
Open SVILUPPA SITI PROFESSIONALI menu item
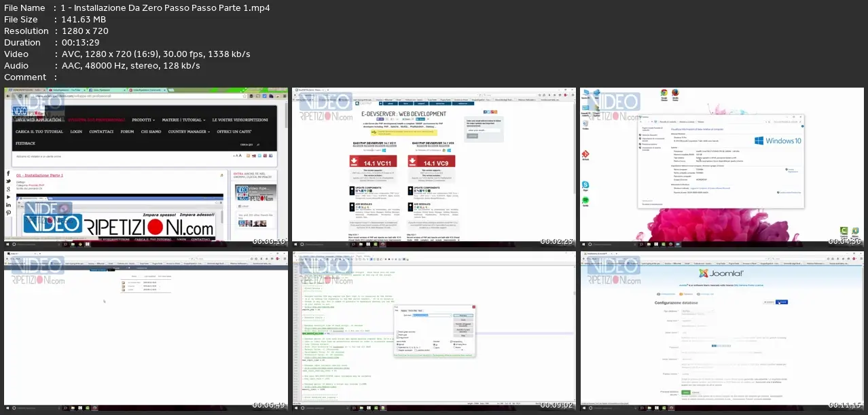click(96, 120)
